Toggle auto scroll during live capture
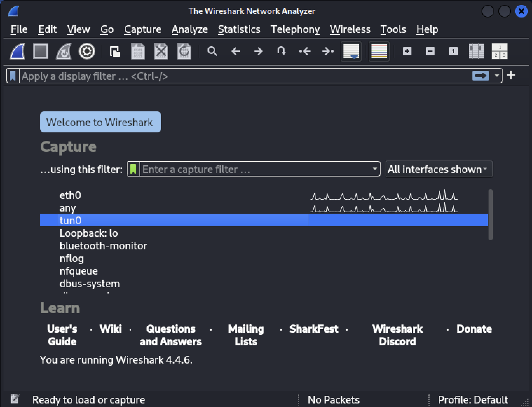Screen dimensions: 532x407 click(x=351, y=51)
